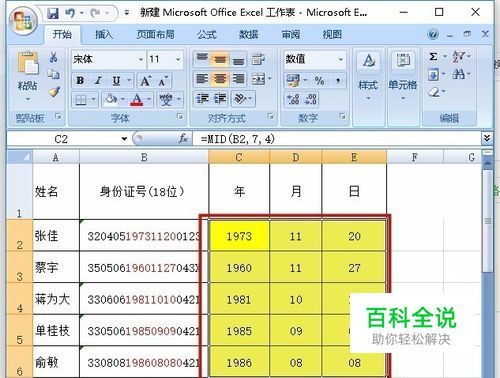Select column C header
500x378 pixels.
tap(239, 157)
